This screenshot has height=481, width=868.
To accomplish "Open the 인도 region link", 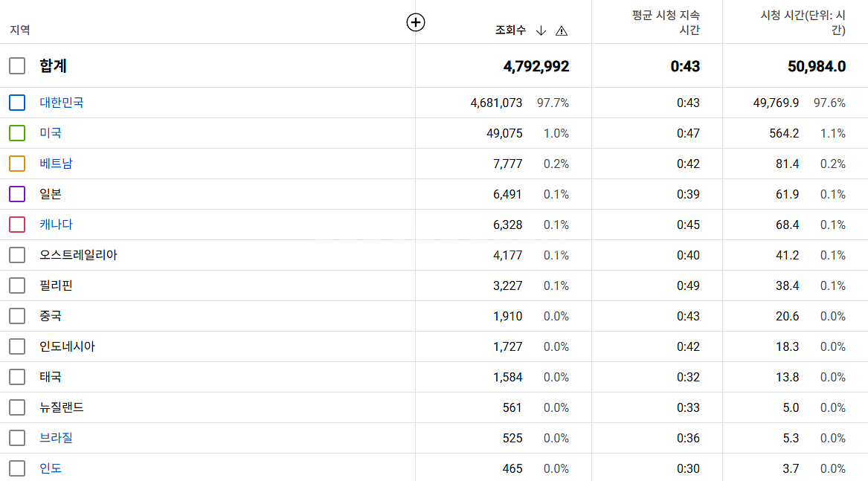I will tap(51, 468).
